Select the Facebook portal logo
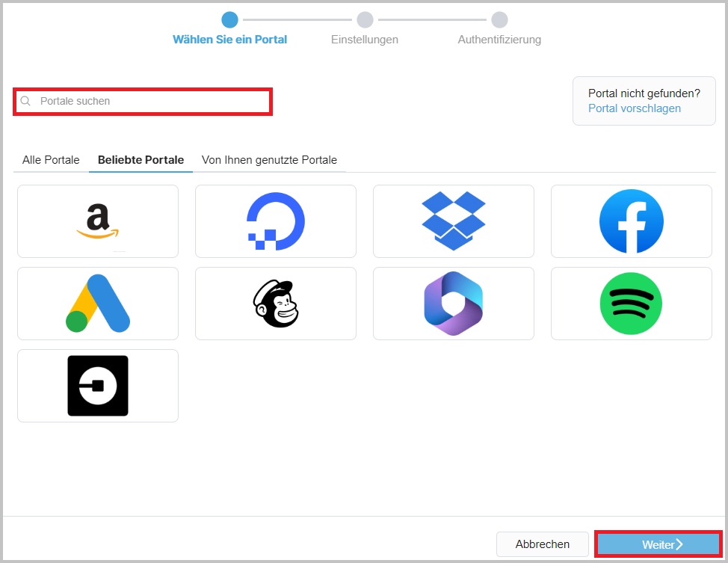 coord(632,221)
